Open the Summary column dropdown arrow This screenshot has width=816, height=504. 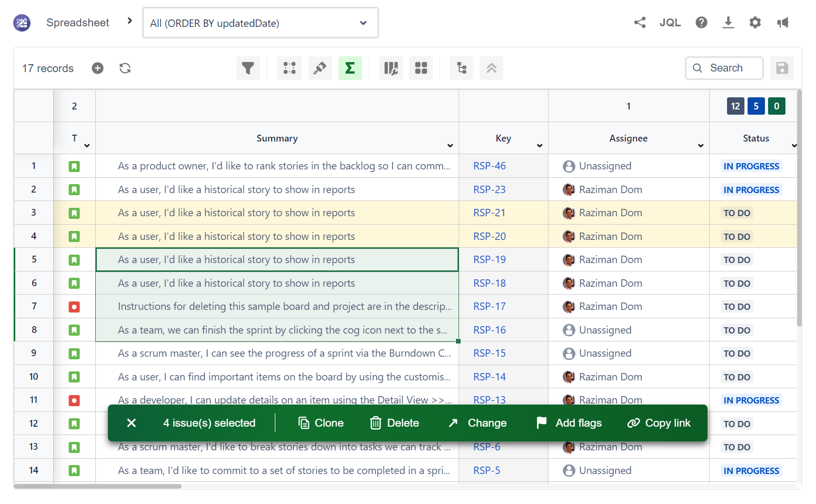tap(450, 146)
